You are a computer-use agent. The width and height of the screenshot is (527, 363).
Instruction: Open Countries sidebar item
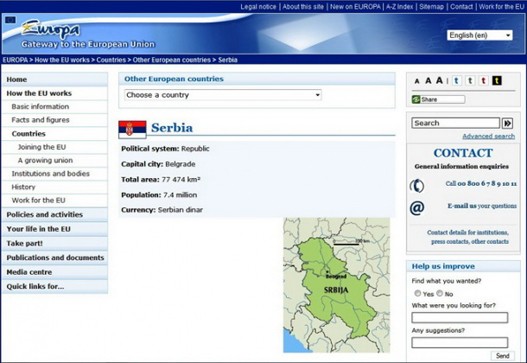click(x=55, y=134)
